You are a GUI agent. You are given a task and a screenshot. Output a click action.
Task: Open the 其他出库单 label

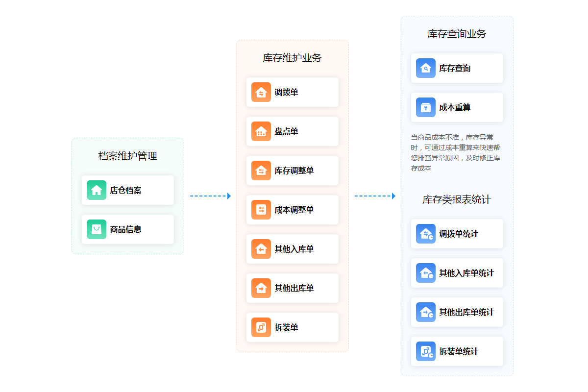294,288
